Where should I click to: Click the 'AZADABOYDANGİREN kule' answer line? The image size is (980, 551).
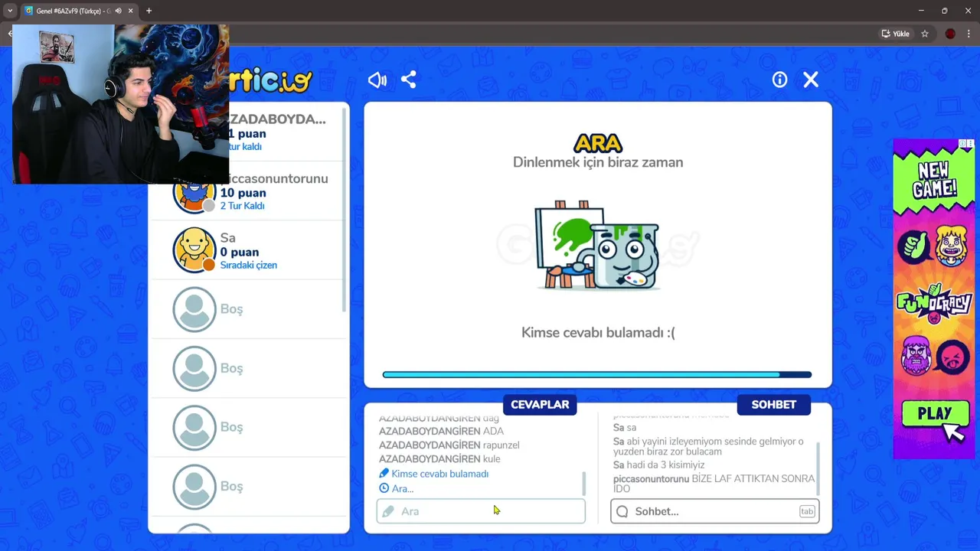coord(439,459)
